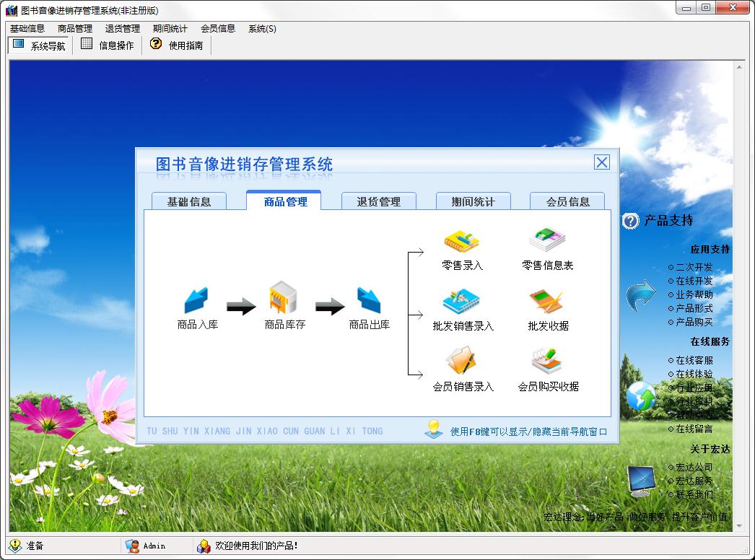
Task: Click the 在线留言 link
Action: coord(694,429)
